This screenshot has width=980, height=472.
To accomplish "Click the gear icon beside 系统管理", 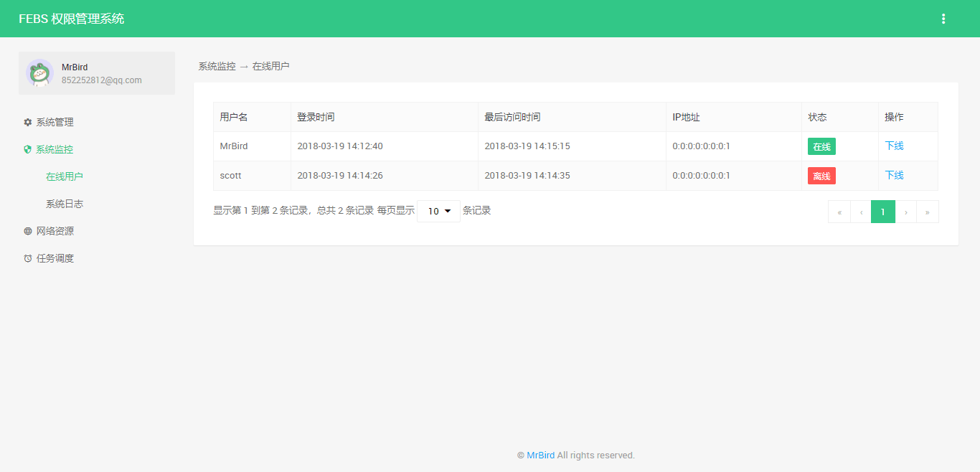I will coord(28,122).
